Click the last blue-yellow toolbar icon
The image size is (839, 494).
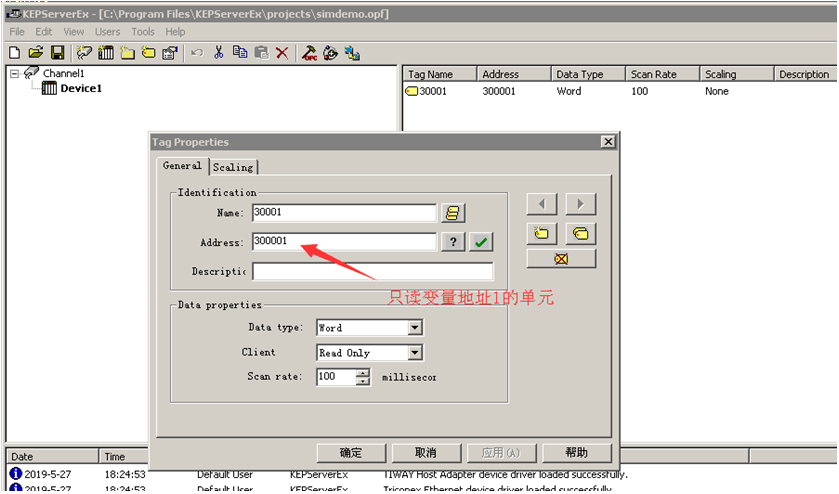(x=352, y=52)
